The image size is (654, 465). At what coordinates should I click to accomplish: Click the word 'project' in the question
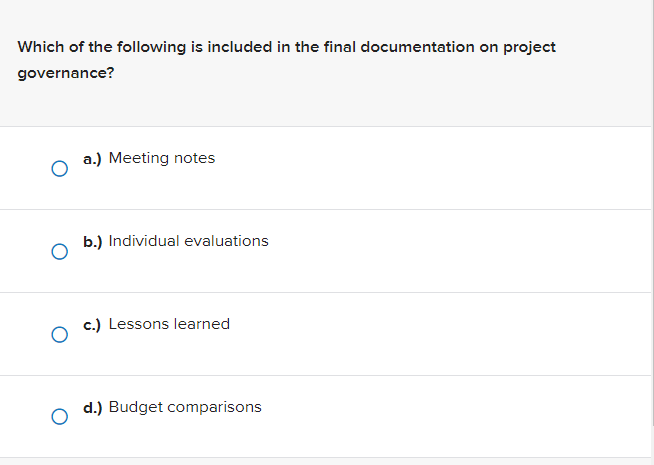coord(530,47)
